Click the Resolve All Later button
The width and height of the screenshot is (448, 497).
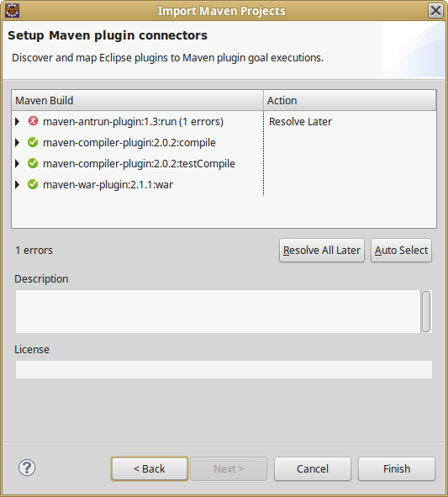coord(322,251)
